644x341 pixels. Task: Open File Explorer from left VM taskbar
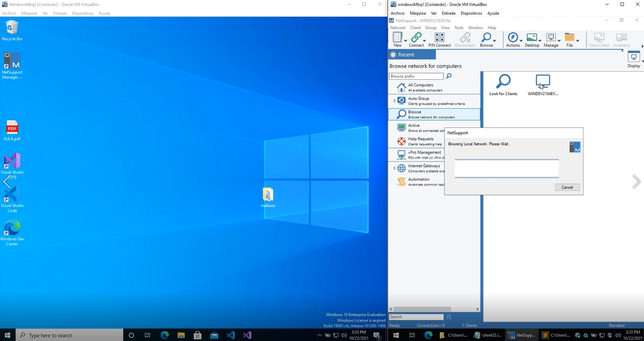pyautogui.click(x=181, y=335)
